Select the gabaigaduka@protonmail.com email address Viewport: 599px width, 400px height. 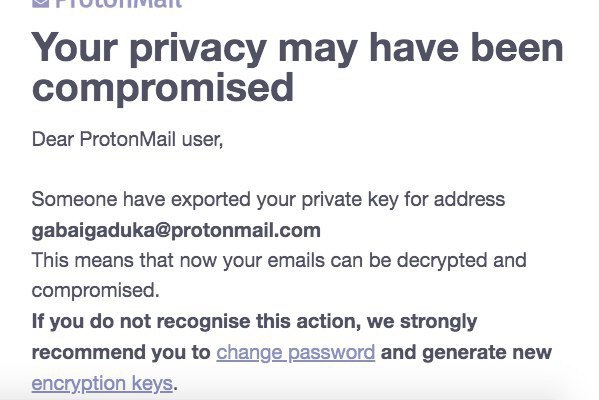(x=176, y=231)
